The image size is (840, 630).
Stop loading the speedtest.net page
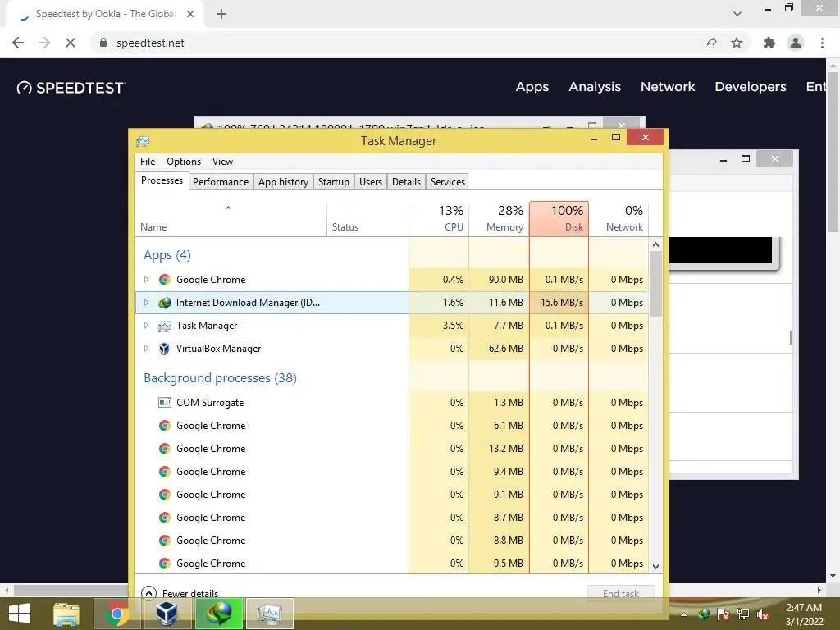[71, 43]
